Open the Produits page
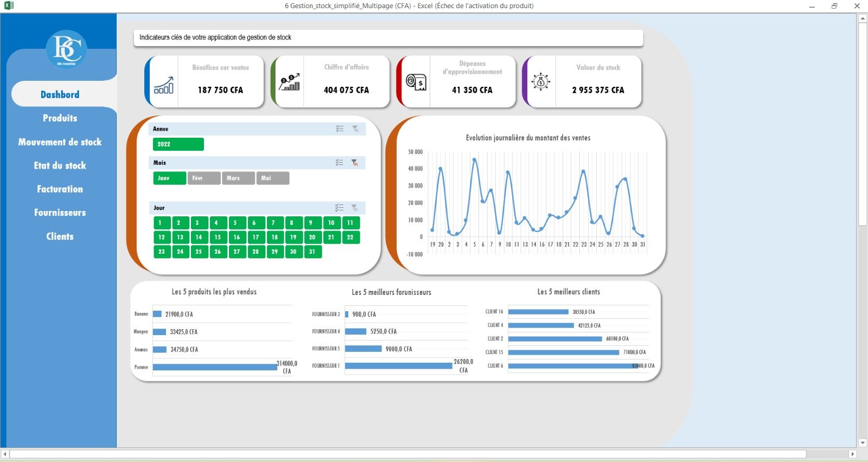The image size is (868, 462). pyautogui.click(x=60, y=118)
